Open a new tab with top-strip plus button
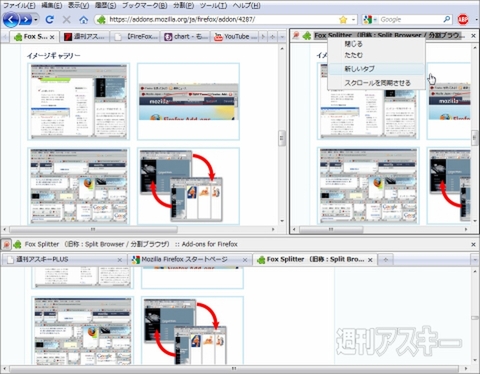Image resolution: width=480 pixels, height=374 pixels. (272, 37)
